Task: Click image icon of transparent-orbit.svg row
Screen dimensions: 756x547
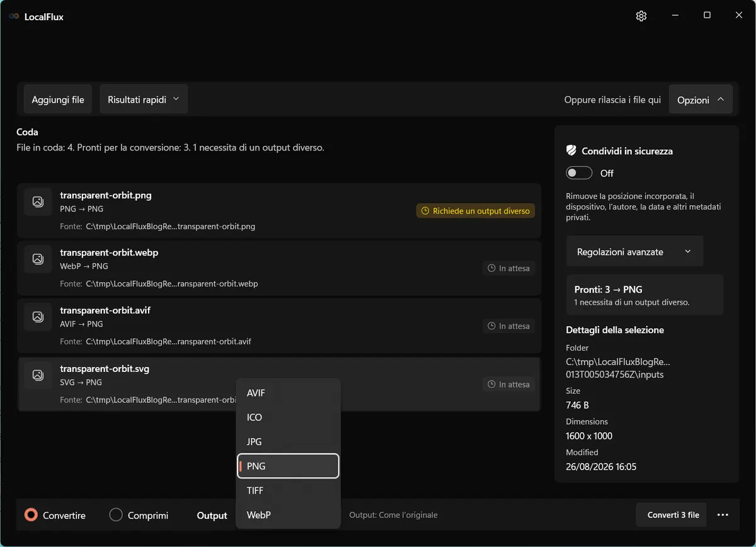Action: click(x=38, y=375)
